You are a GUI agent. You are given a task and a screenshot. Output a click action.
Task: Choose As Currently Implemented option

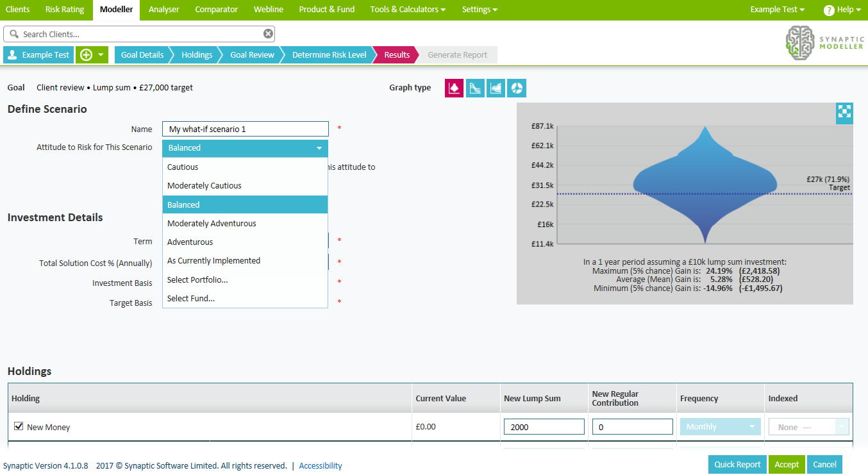[245, 261]
